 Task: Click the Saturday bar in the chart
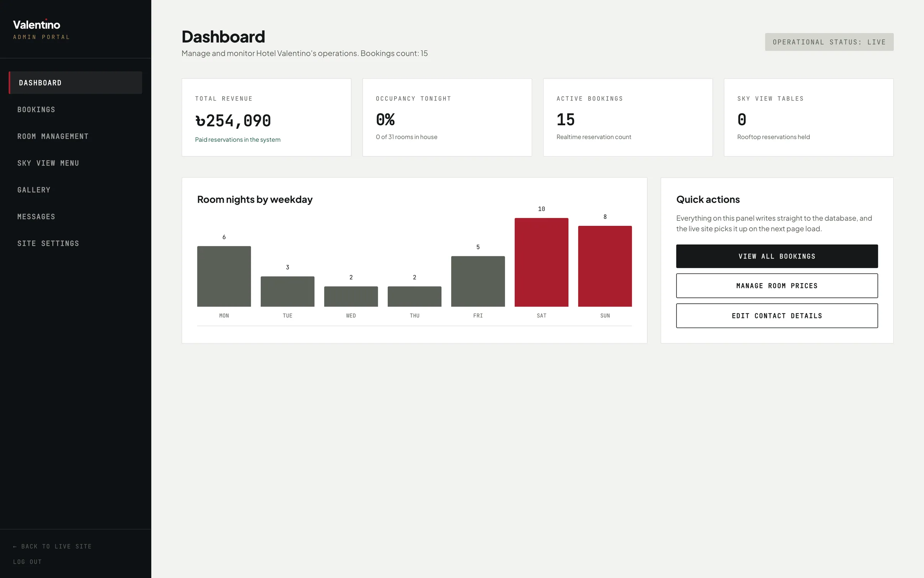point(541,262)
